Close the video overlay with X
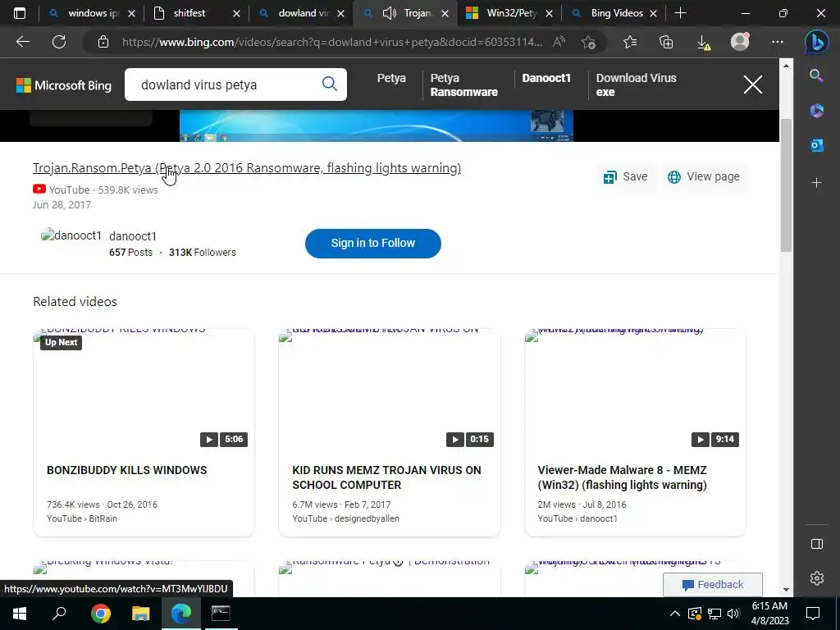The image size is (840, 630). [x=753, y=84]
